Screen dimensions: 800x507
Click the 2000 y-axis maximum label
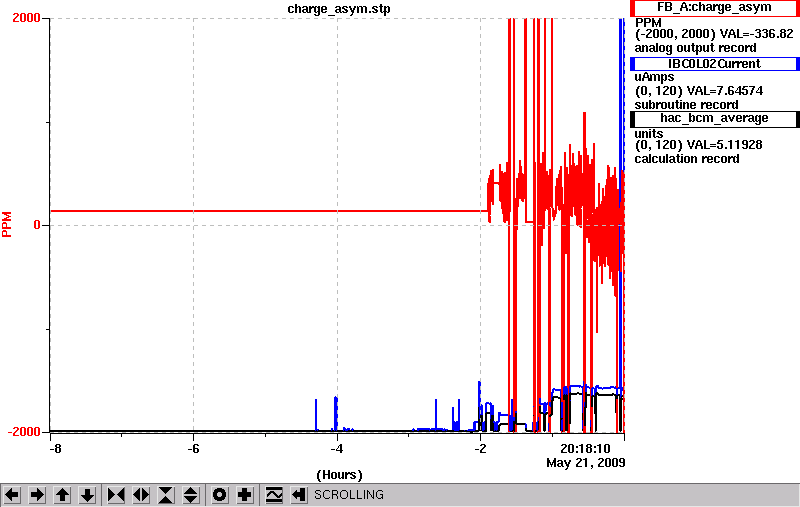tap(26, 18)
